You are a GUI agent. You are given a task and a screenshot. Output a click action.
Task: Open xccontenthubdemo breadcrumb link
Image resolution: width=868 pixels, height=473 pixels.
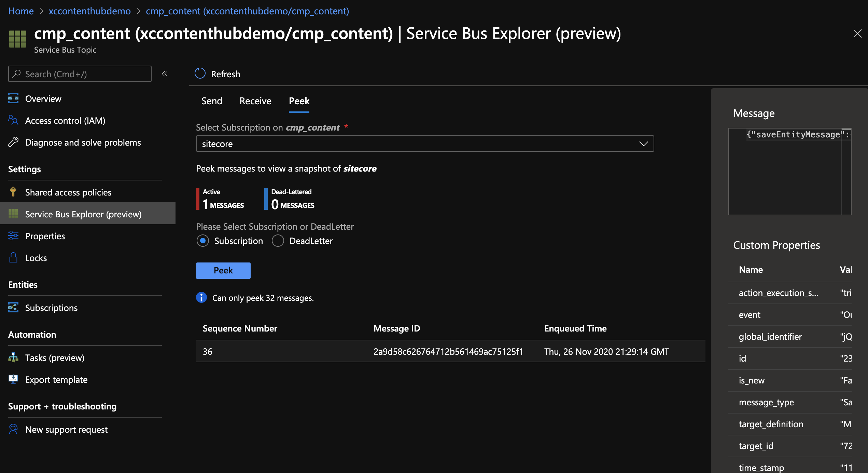pos(90,11)
